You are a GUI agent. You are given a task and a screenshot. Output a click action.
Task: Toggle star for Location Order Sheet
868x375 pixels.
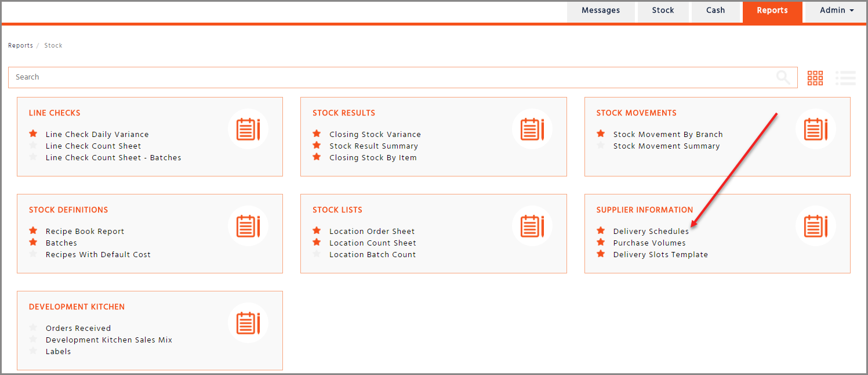[x=317, y=230]
